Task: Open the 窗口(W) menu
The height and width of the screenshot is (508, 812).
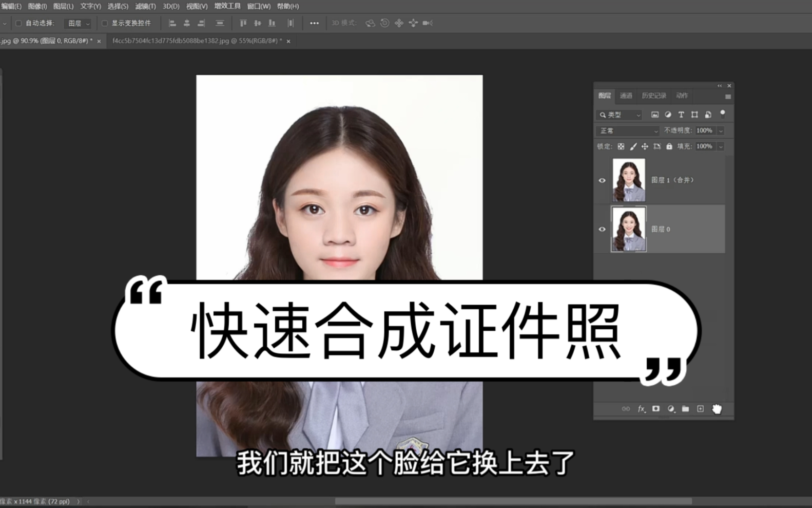Action: (259, 6)
